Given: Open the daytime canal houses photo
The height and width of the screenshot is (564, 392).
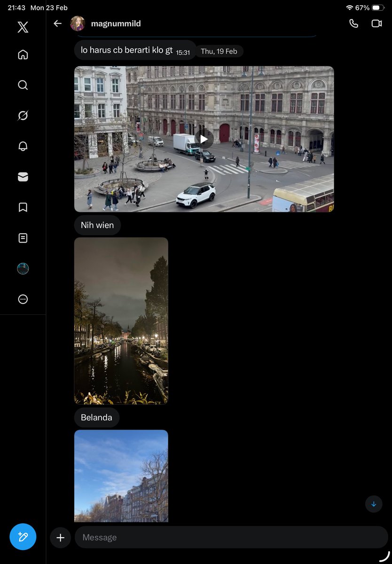Looking at the screenshot, I should [x=121, y=476].
